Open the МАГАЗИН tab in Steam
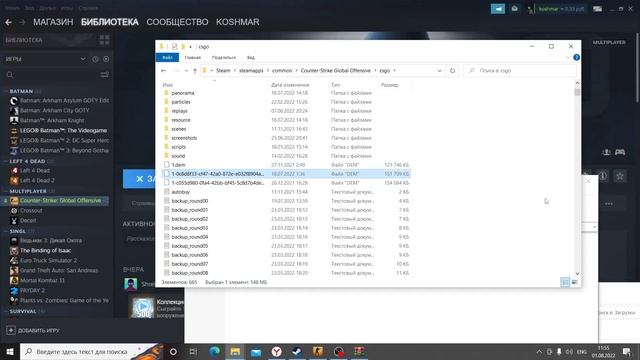640x360 pixels. coord(53,22)
